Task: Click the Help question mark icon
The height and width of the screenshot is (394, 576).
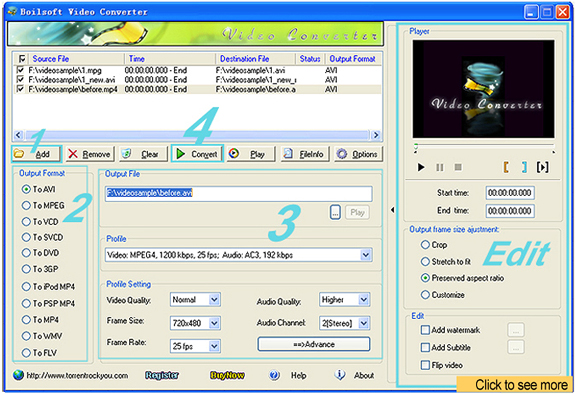Action: 274,375
